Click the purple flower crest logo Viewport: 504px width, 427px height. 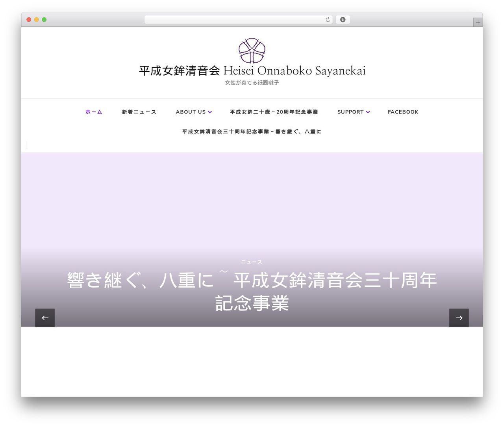coord(252,50)
